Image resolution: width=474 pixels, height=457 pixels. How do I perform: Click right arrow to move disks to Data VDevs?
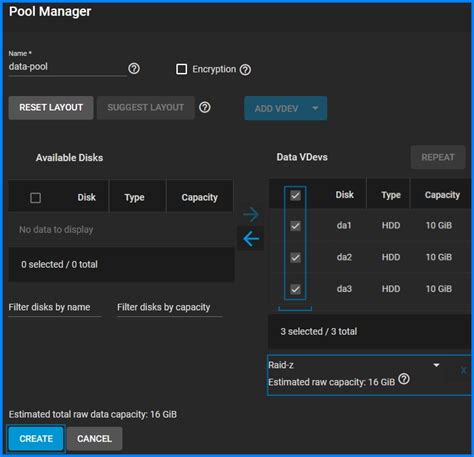pyautogui.click(x=251, y=214)
